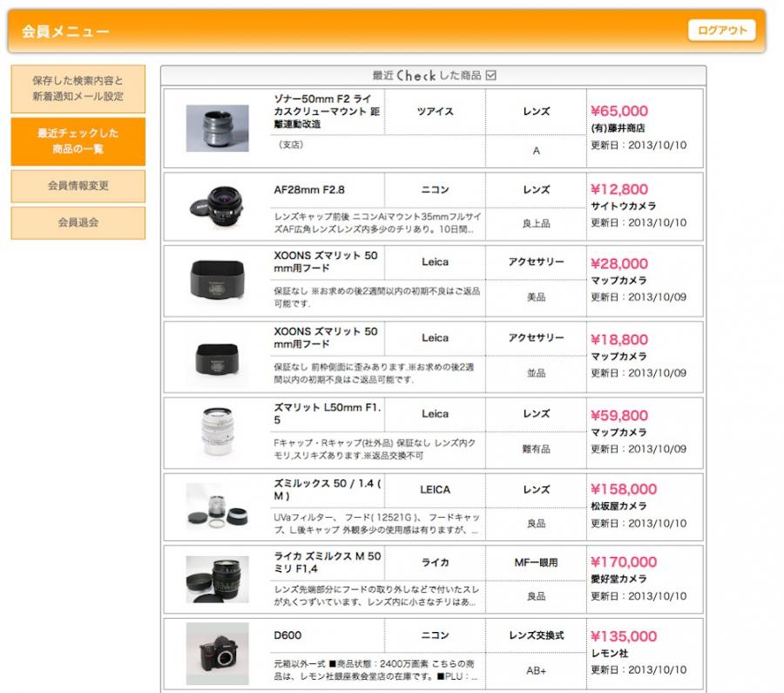Open 会員退会 menu item
784x693 pixels.
[78, 222]
